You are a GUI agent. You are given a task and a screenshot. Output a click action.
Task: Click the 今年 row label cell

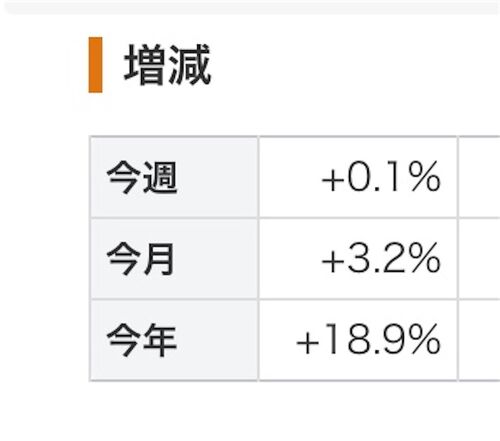pos(174,340)
